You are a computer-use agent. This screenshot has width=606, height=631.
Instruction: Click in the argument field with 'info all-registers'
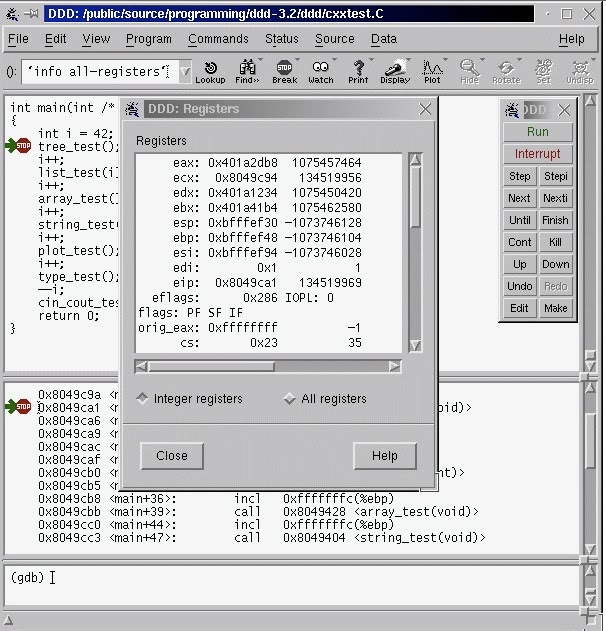point(100,72)
